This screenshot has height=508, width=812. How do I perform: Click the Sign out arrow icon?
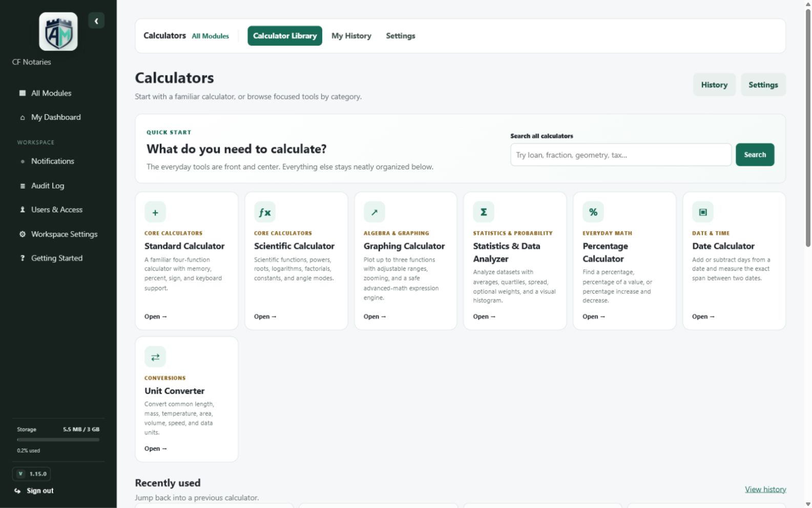pos(18,491)
